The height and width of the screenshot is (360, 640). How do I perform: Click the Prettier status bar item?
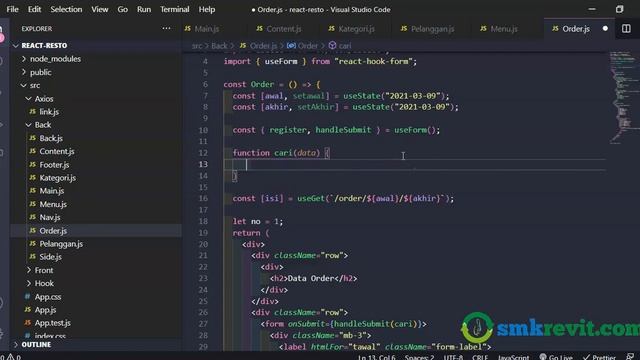599,357
